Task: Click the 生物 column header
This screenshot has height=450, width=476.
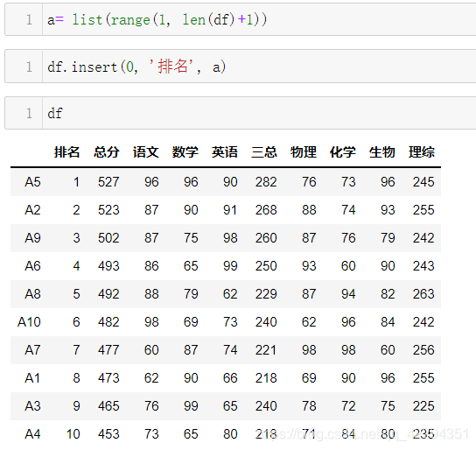Action: tap(382, 151)
